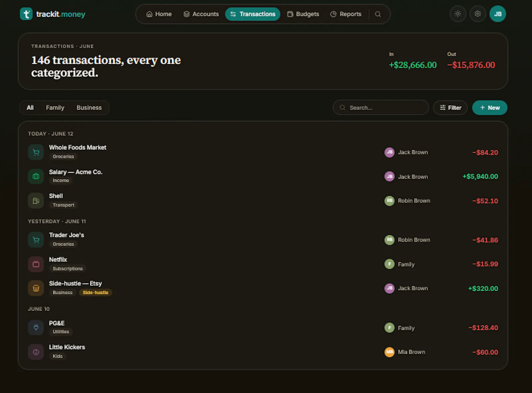Open the Whole Foods Market transaction
532x393 pixels.
tap(263, 152)
